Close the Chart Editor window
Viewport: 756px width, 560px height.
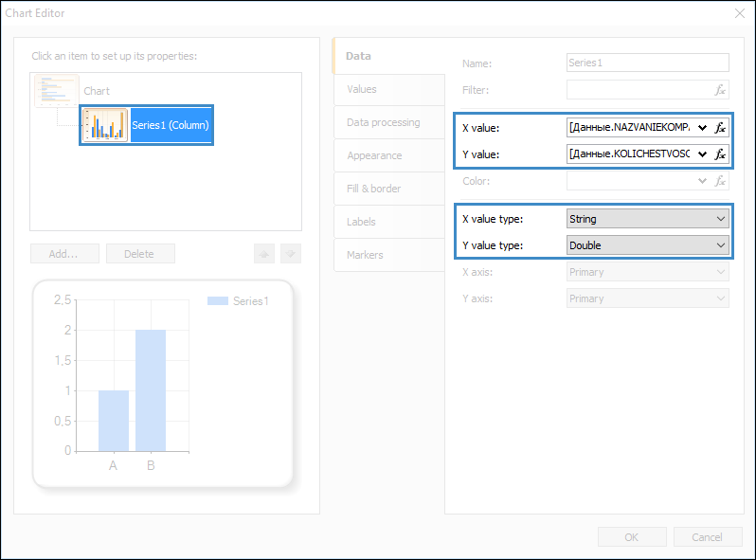pos(740,13)
